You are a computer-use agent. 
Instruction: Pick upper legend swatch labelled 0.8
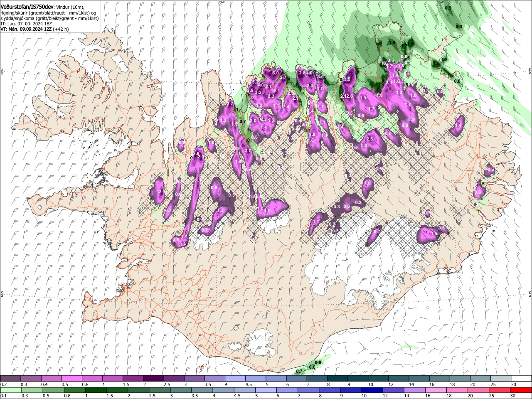pyautogui.click(x=92, y=379)
